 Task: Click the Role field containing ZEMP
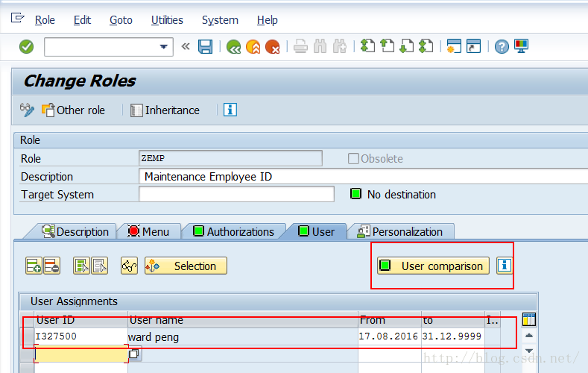point(230,158)
